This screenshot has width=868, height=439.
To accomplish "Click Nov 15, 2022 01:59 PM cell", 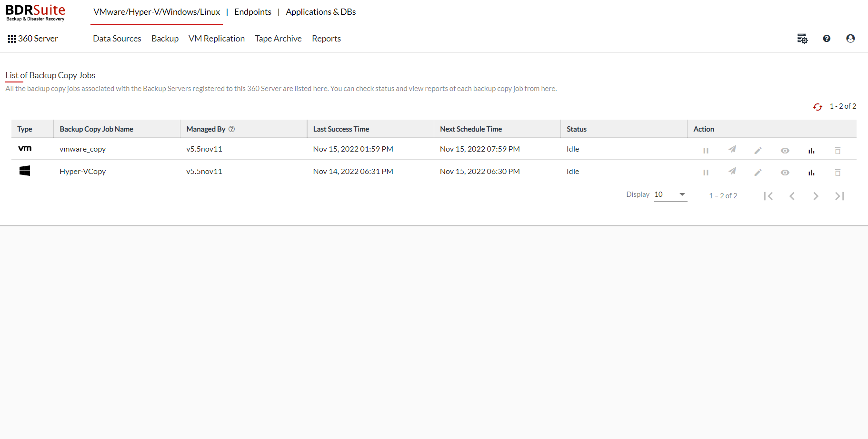I will (353, 149).
